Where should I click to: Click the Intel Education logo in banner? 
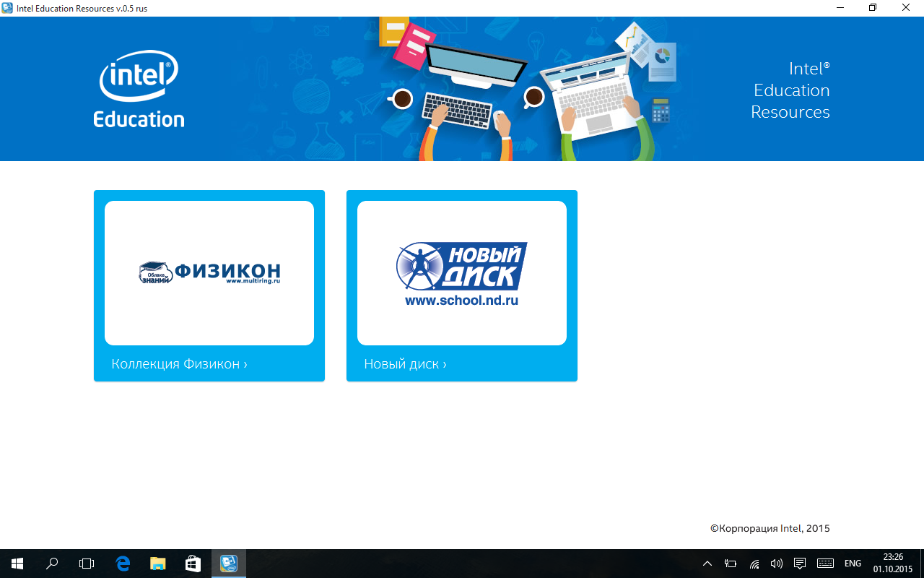[x=139, y=89]
